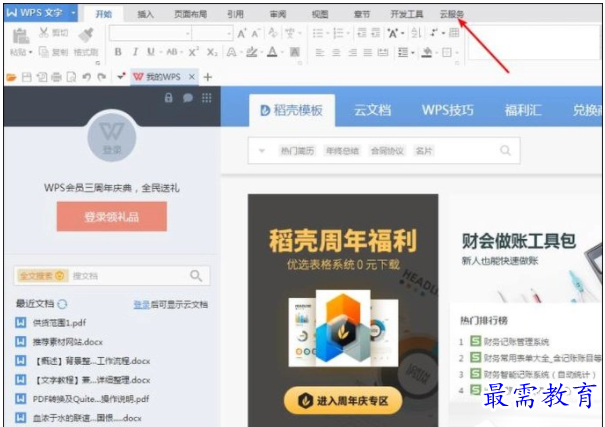The image size is (605, 427).
Task: Click the Open folder icon in quick toolbar
Action: pyautogui.click(x=12, y=78)
